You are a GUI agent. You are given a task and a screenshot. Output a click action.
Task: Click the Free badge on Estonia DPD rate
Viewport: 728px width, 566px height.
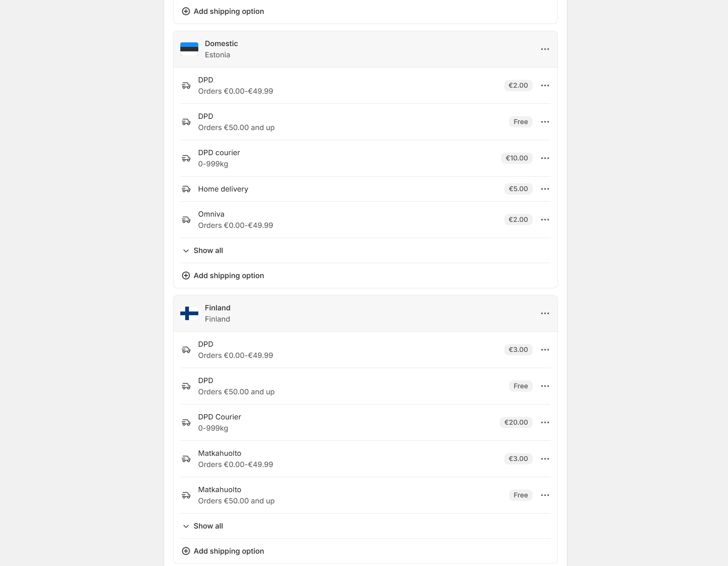point(520,122)
